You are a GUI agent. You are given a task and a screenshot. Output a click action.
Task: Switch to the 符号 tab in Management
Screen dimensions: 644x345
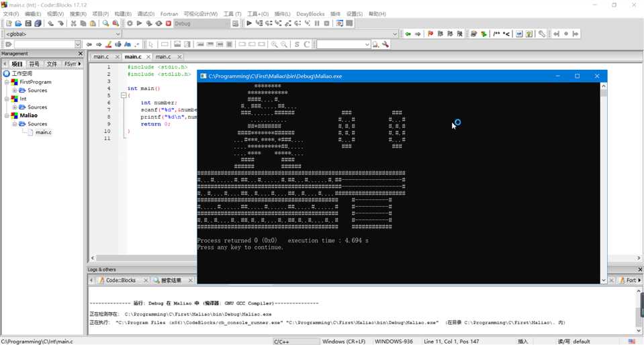[x=34, y=64]
